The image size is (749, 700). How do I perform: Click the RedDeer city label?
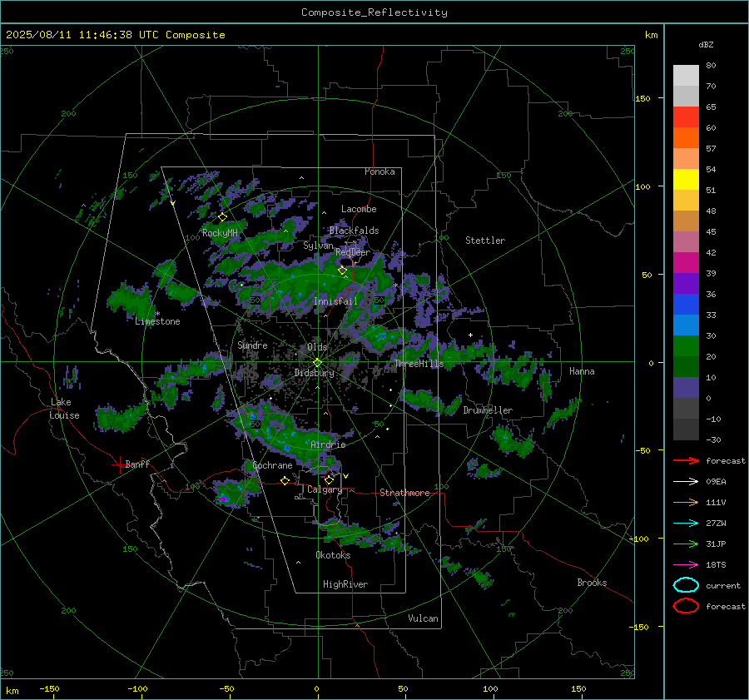point(353,252)
